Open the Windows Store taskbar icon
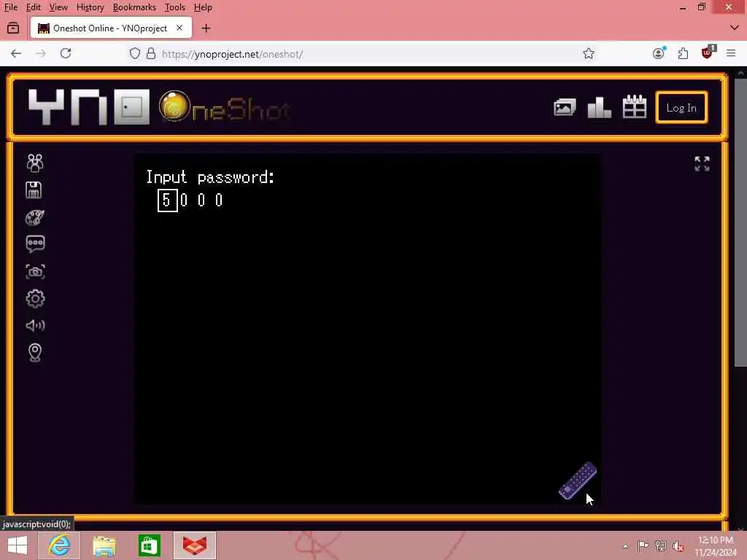747x560 pixels. 149,546
